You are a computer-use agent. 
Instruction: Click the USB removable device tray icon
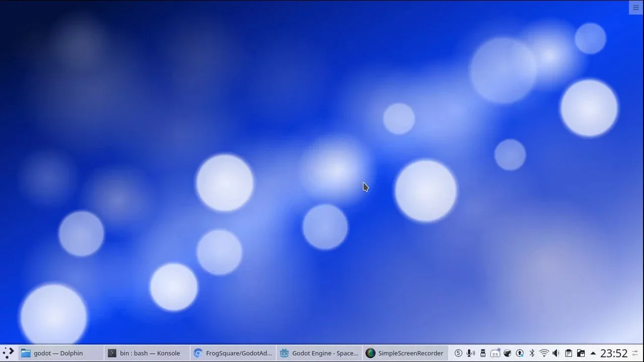pyautogui.click(x=483, y=353)
